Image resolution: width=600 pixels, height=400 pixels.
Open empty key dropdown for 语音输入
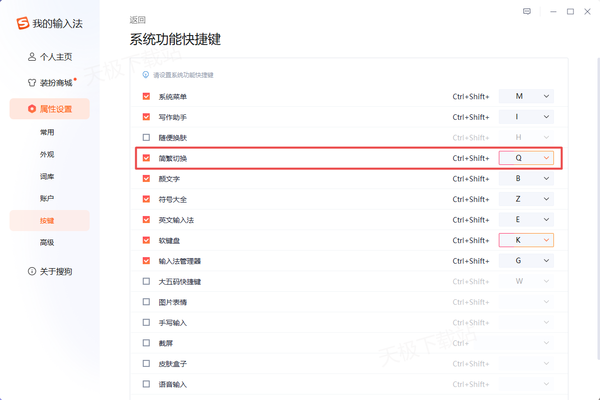coord(526,384)
